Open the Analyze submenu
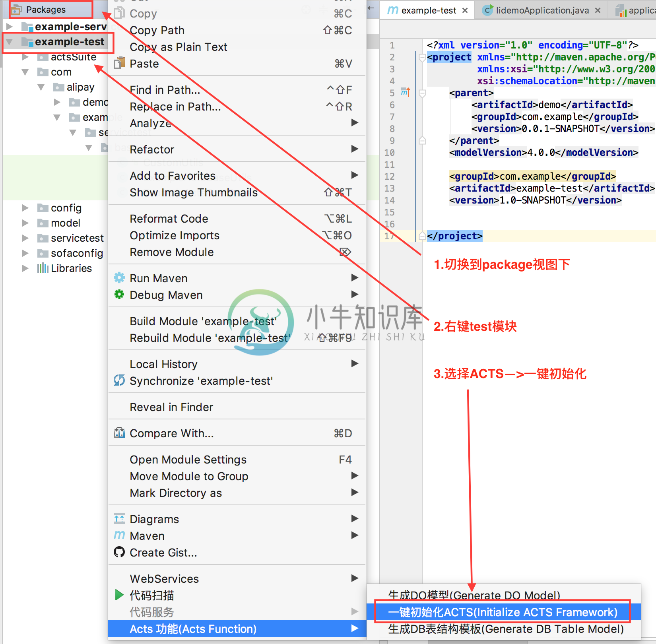Image resolution: width=656 pixels, height=644 pixels. tap(237, 123)
